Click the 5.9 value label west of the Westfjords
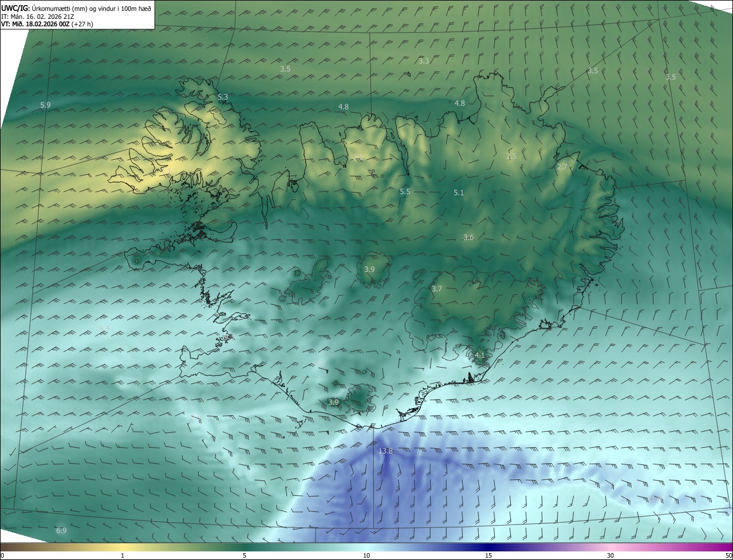 click(x=45, y=105)
